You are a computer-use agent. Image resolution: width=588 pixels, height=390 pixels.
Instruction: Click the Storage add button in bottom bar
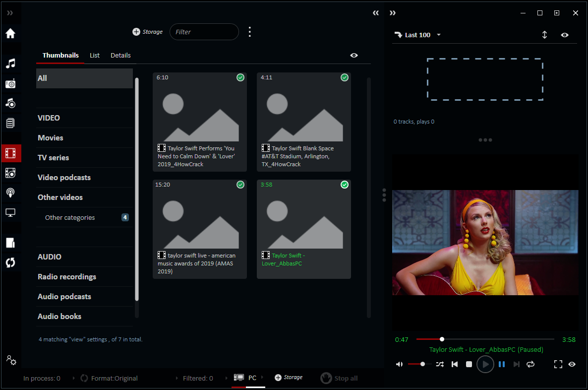(x=289, y=378)
